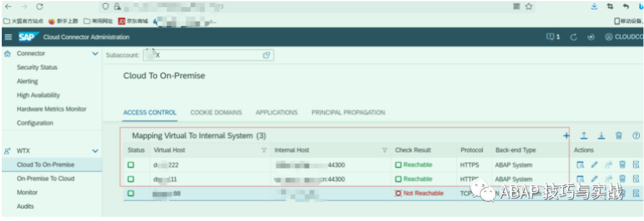Click the Back-end Type column header
The width and height of the screenshot is (644, 221).
[x=515, y=150]
